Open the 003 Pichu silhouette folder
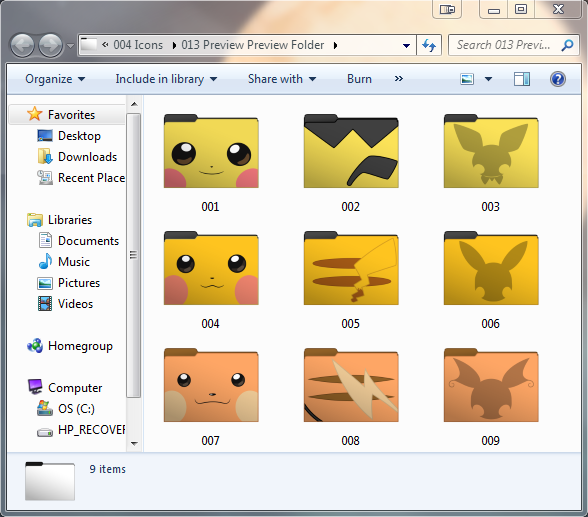This screenshot has height=517, width=588. pos(491,151)
